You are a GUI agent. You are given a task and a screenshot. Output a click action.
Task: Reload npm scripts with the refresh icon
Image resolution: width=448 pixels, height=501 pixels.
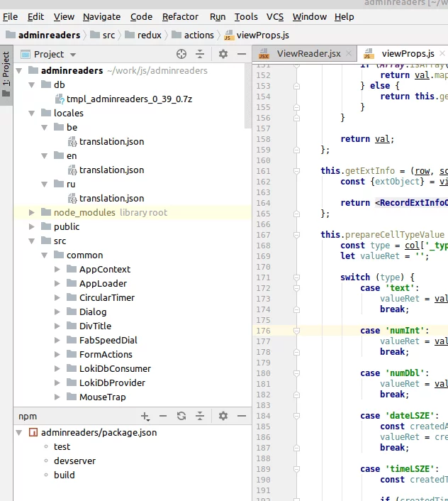(181, 416)
